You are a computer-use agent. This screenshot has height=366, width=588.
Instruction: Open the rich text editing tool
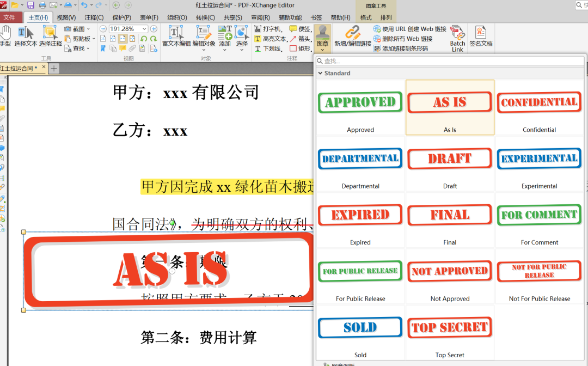coord(176,36)
